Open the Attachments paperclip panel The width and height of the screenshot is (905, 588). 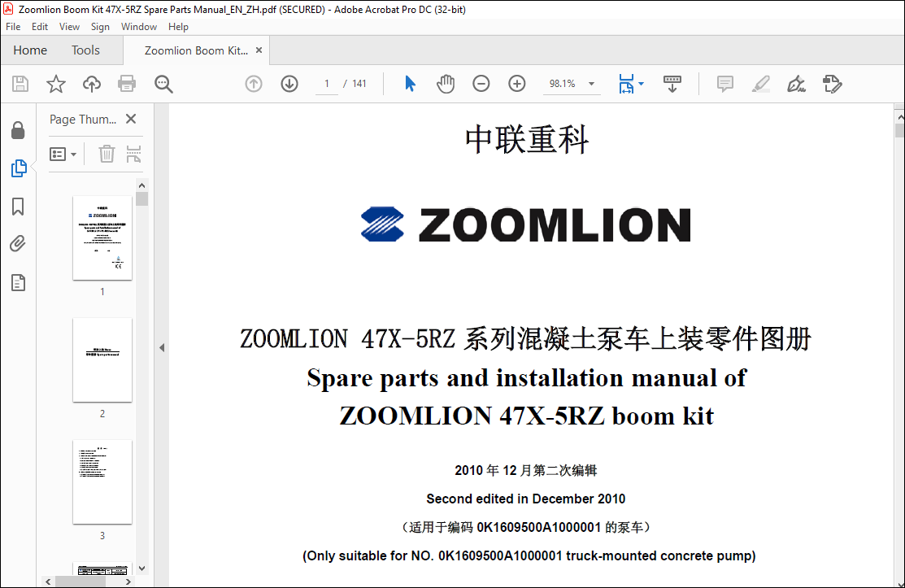point(18,244)
